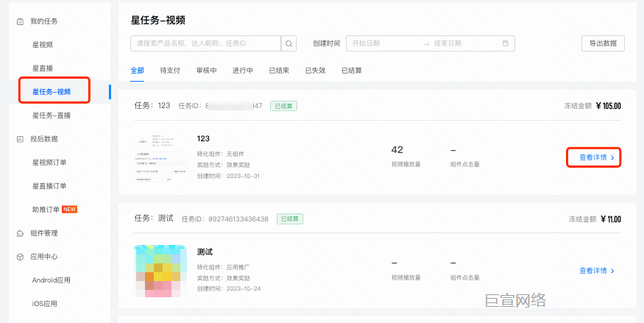
Task: Click the 投后数据 chart icon
Action: coord(20,139)
